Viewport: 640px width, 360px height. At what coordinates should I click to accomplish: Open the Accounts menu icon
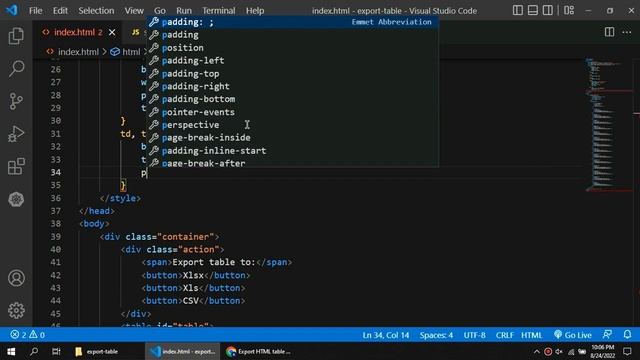pyautogui.click(x=16, y=278)
